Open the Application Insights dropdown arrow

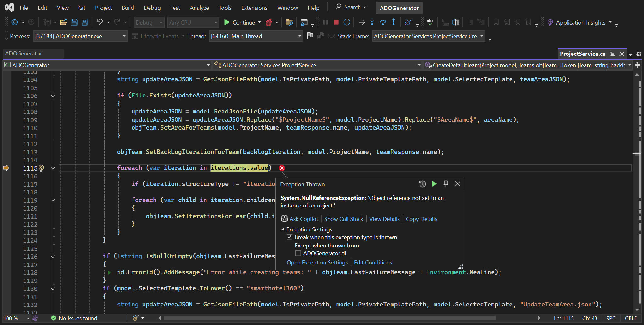pyautogui.click(x=610, y=22)
